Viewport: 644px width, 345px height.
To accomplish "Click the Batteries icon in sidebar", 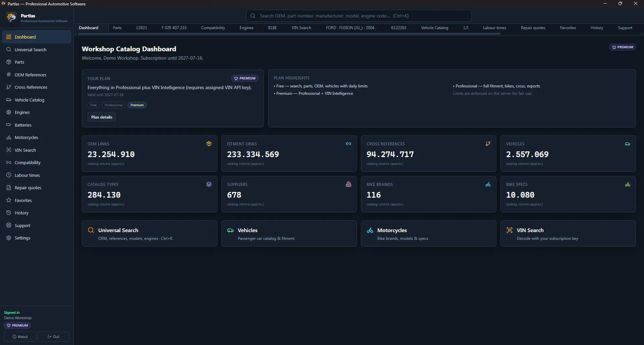I will point(9,125).
